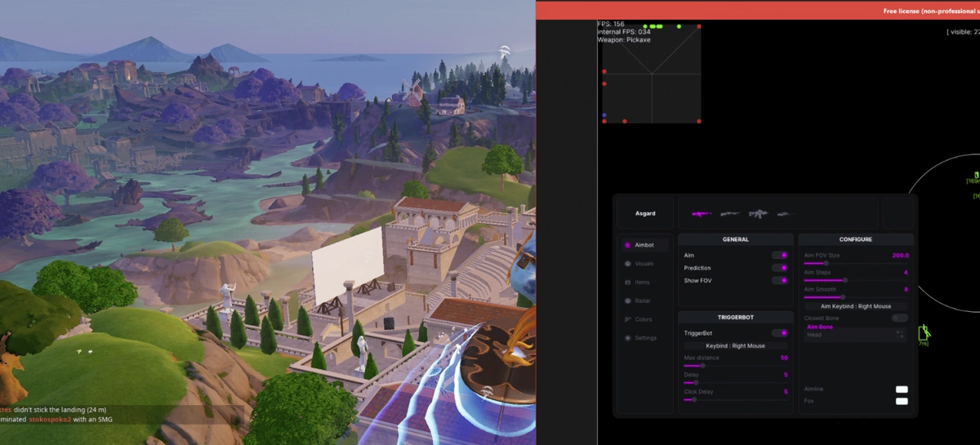The image size is (980, 445).
Task: Click the glider marker icon in game sky
Action: click(x=506, y=51)
